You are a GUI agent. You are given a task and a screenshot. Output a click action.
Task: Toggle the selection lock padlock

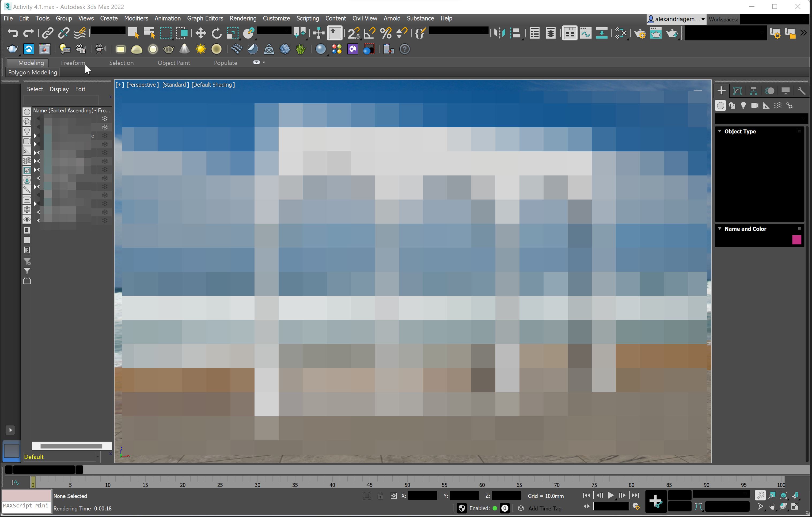380,496
